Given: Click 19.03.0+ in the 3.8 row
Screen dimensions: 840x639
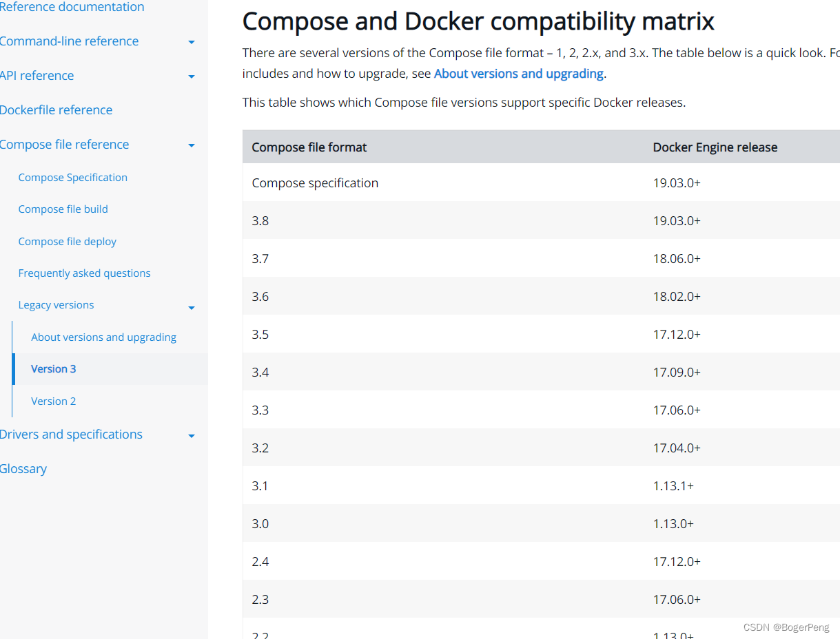Looking at the screenshot, I should coord(677,221).
